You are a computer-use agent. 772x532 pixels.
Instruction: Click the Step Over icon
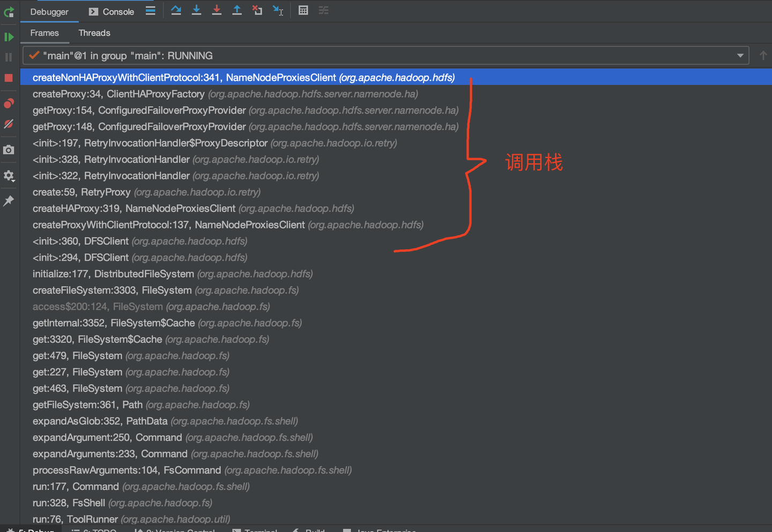176,10
